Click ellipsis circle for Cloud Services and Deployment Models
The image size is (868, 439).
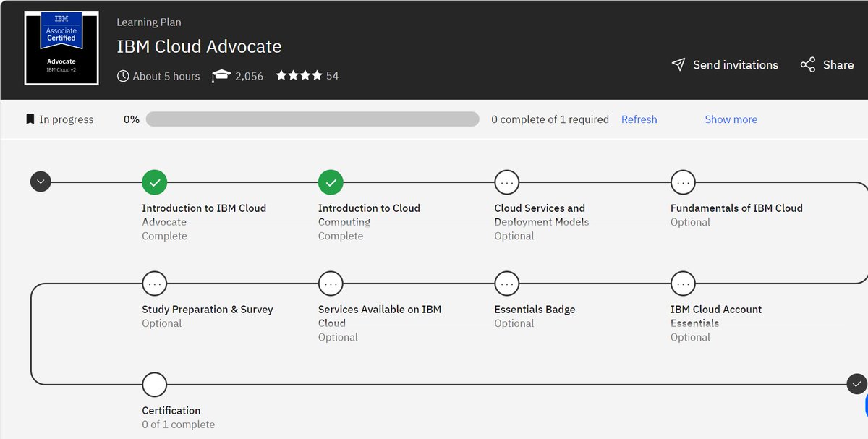[506, 183]
